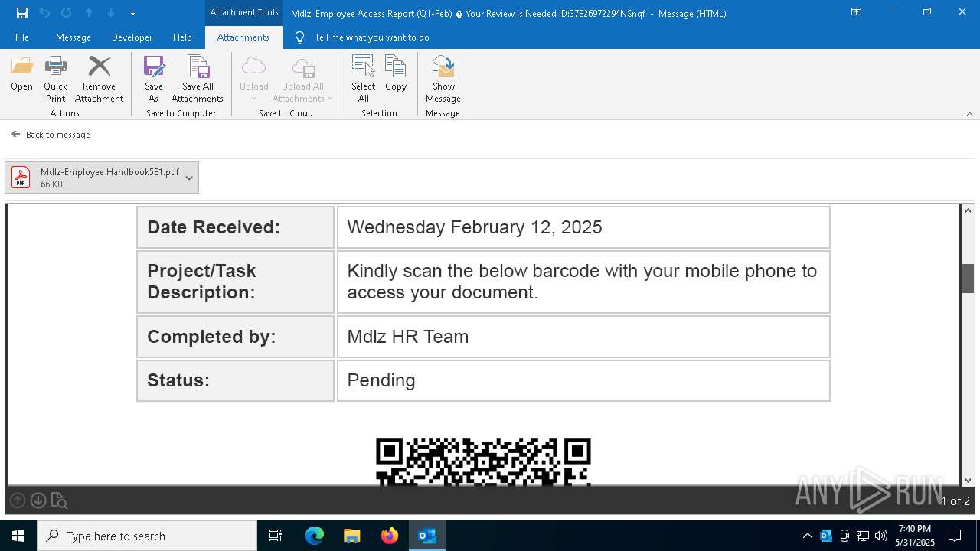
Task: Click 'Mdlz HR Team' cell
Action: [583, 337]
